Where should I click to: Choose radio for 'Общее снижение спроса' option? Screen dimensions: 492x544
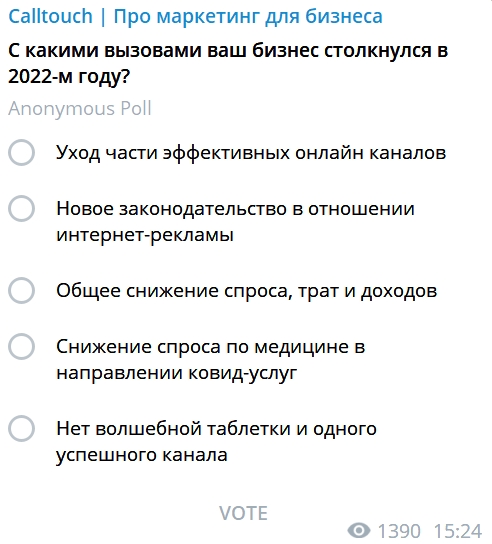click(22, 290)
